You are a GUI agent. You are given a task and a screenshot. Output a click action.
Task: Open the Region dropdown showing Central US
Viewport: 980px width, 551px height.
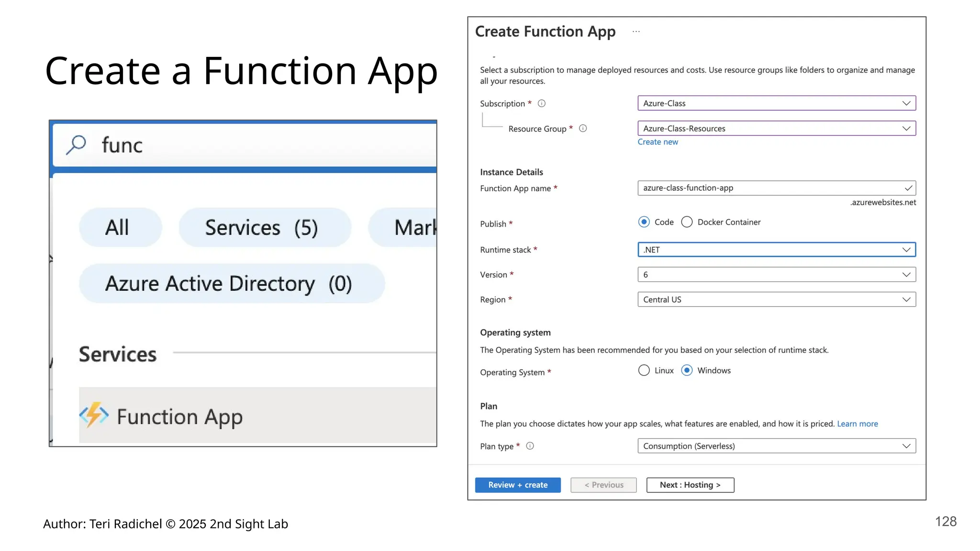pos(777,299)
